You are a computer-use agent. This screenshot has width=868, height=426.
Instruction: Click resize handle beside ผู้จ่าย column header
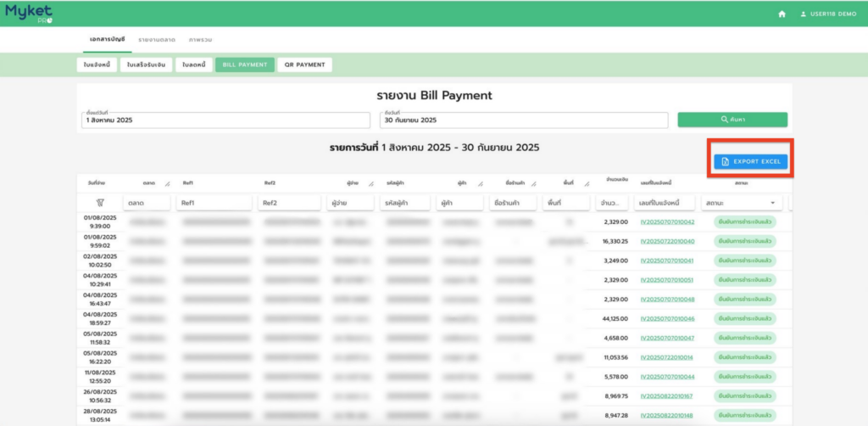[371, 184]
